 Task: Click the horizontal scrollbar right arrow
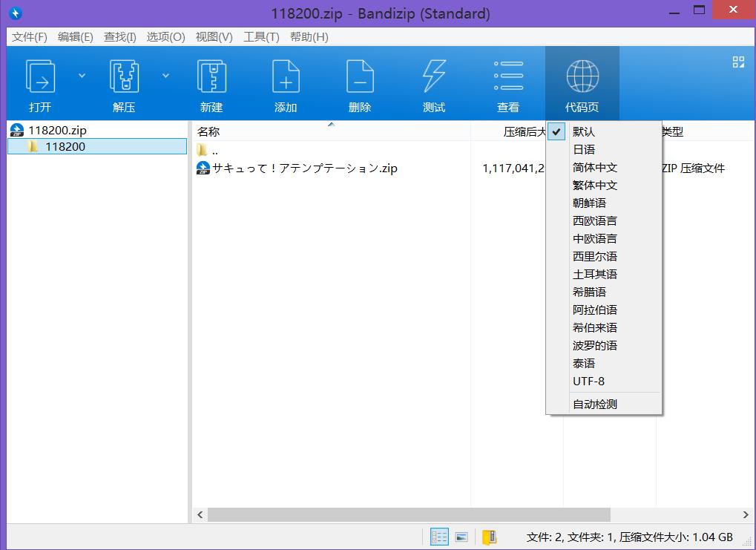click(x=746, y=514)
